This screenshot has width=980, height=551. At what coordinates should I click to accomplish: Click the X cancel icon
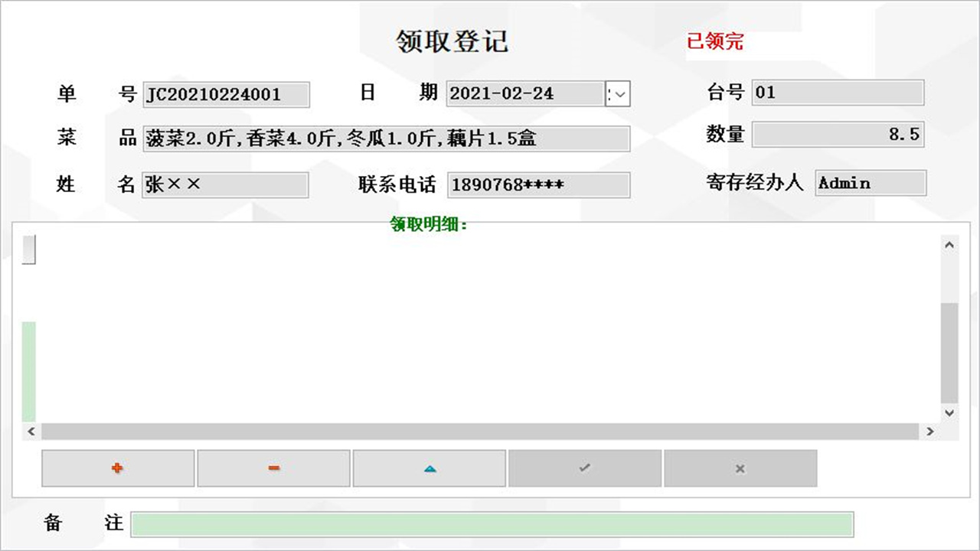(x=741, y=468)
